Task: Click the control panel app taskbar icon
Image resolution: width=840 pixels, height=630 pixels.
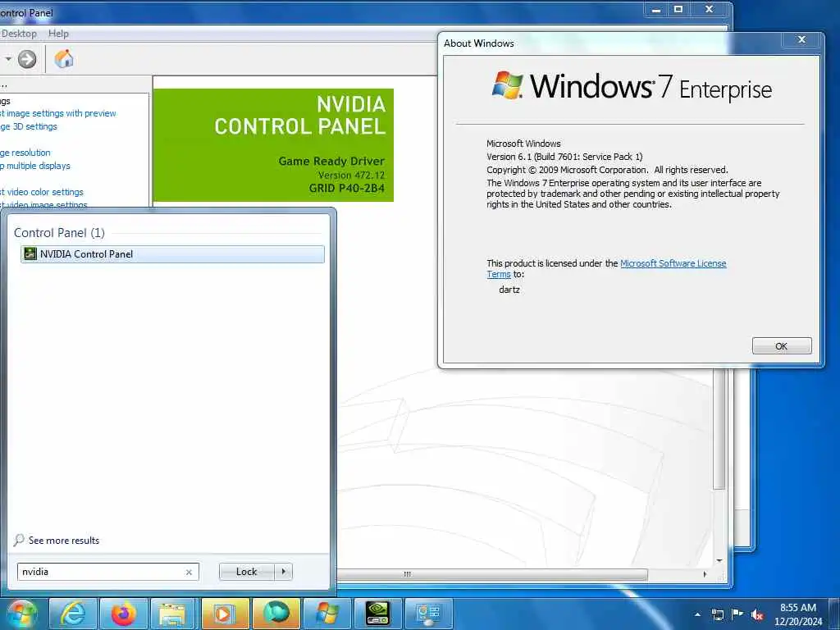Action: 428,614
